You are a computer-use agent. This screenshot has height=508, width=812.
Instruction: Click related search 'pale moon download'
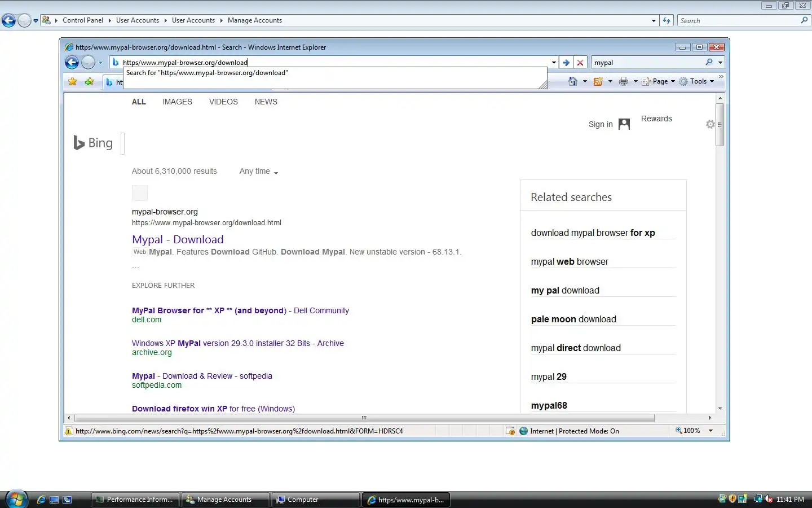[x=573, y=319]
